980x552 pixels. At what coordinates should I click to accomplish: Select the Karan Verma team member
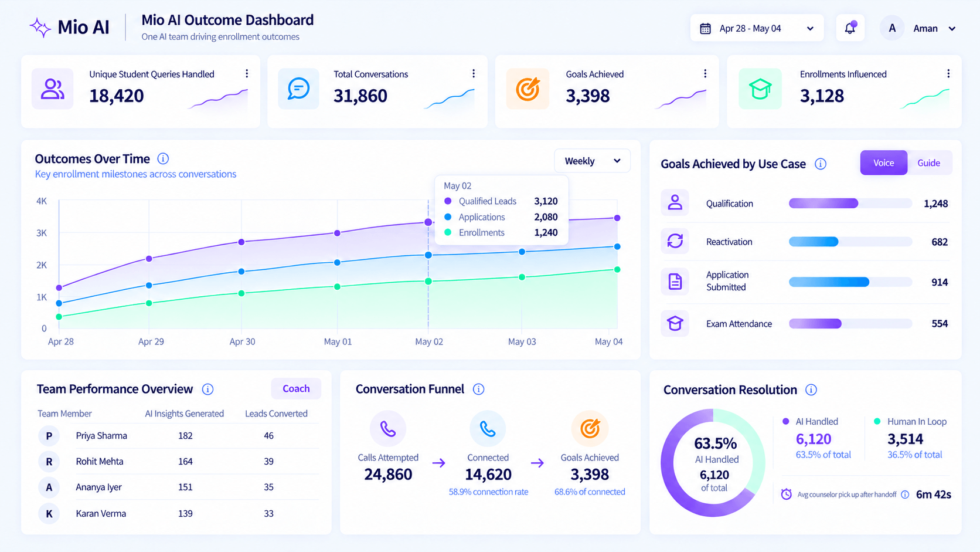(x=178, y=514)
